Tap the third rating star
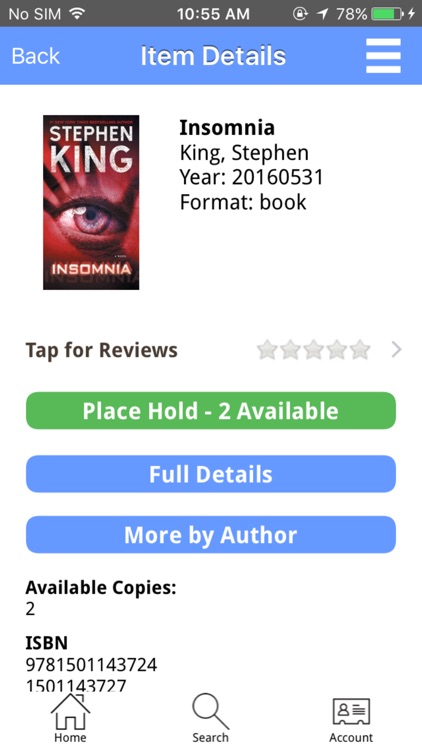Image resolution: width=422 pixels, height=750 pixels. [x=313, y=350]
